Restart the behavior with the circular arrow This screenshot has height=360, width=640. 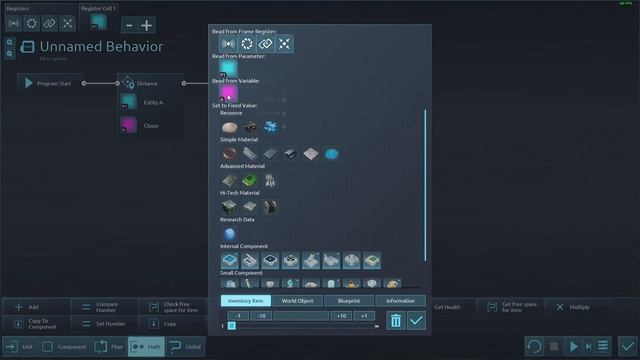(534, 347)
